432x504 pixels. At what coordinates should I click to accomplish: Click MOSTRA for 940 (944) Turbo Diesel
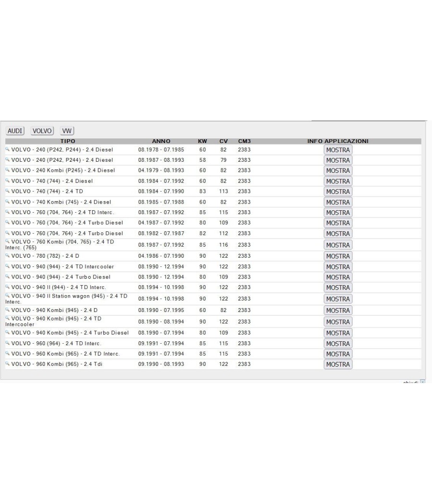(338, 277)
